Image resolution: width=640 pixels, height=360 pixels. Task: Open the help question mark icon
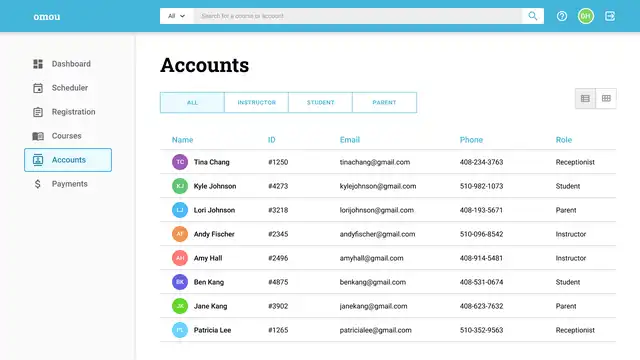click(x=562, y=16)
